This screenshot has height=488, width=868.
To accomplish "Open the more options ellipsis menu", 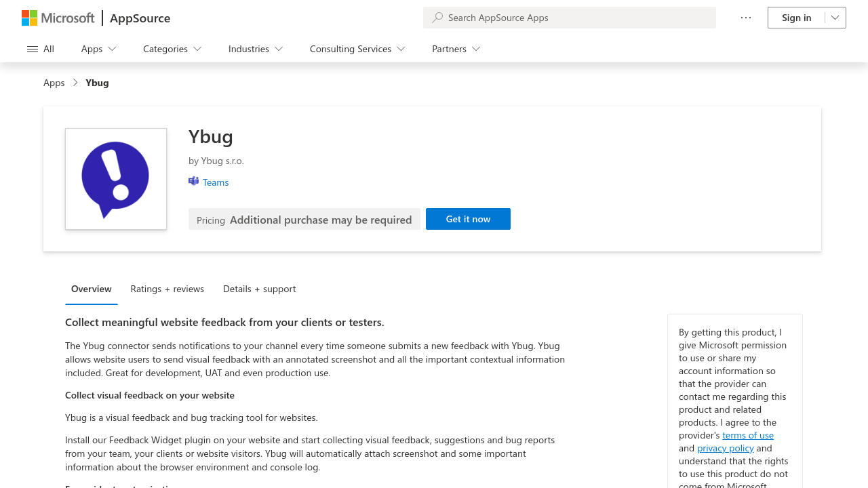I will [x=746, y=18].
